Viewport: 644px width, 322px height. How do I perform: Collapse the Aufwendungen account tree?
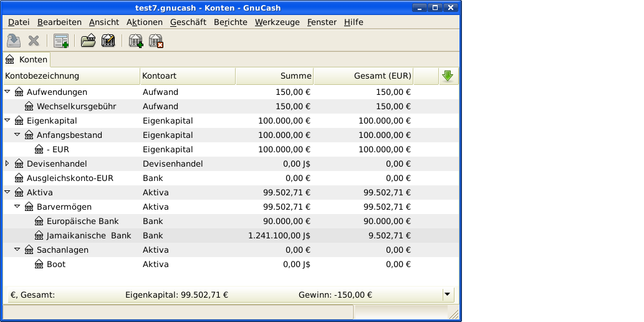7,92
